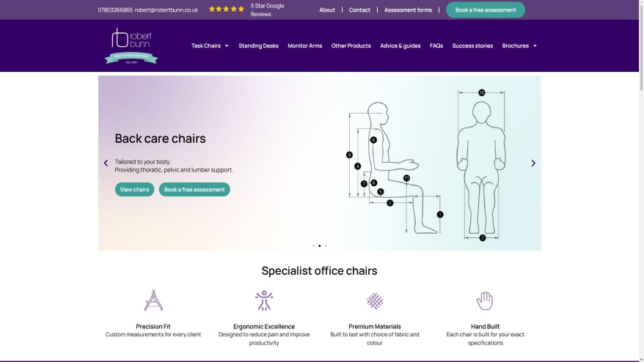Click the Premium Materials weave icon
This screenshot has width=644, height=362.
375,301
